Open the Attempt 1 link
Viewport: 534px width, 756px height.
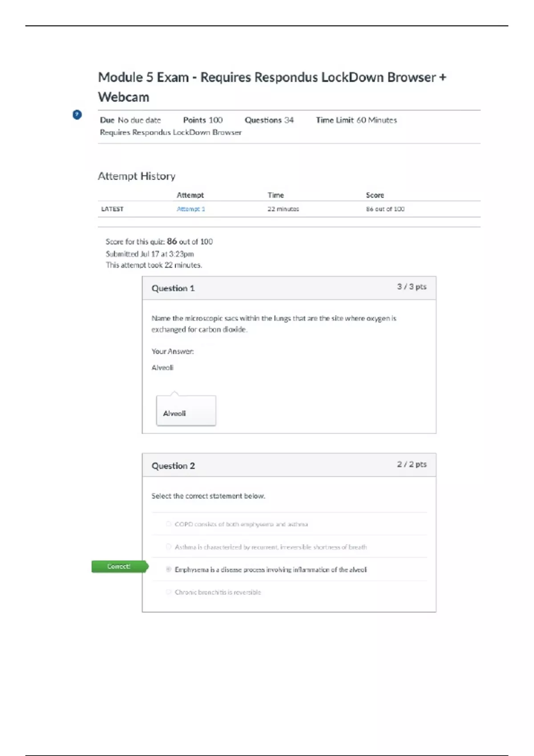(190, 209)
